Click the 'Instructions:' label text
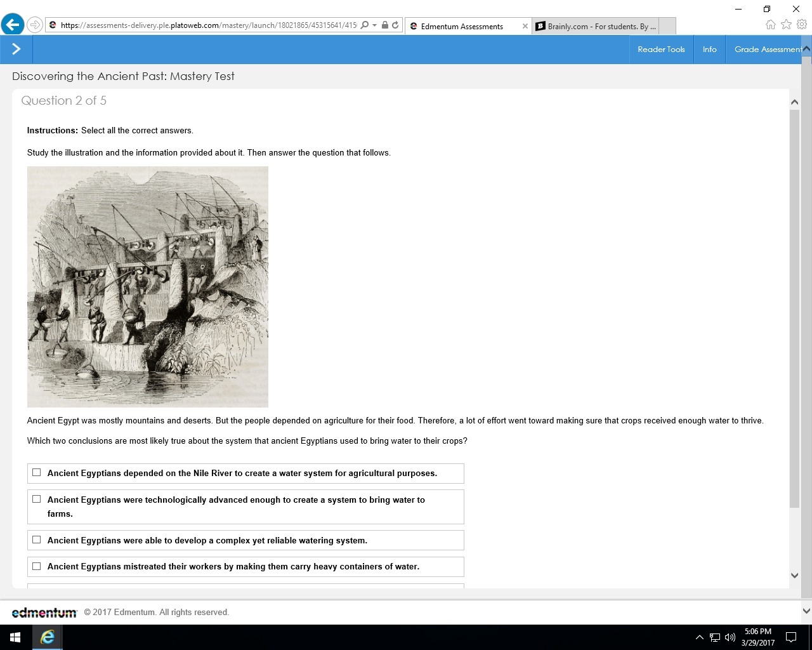This screenshot has height=650, width=812. (x=53, y=130)
